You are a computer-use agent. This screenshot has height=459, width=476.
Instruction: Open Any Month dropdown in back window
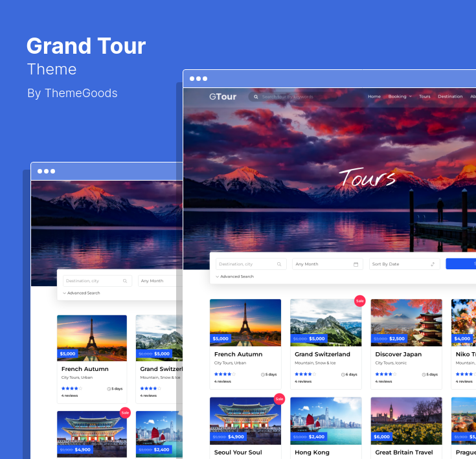[x=160, y=280]
